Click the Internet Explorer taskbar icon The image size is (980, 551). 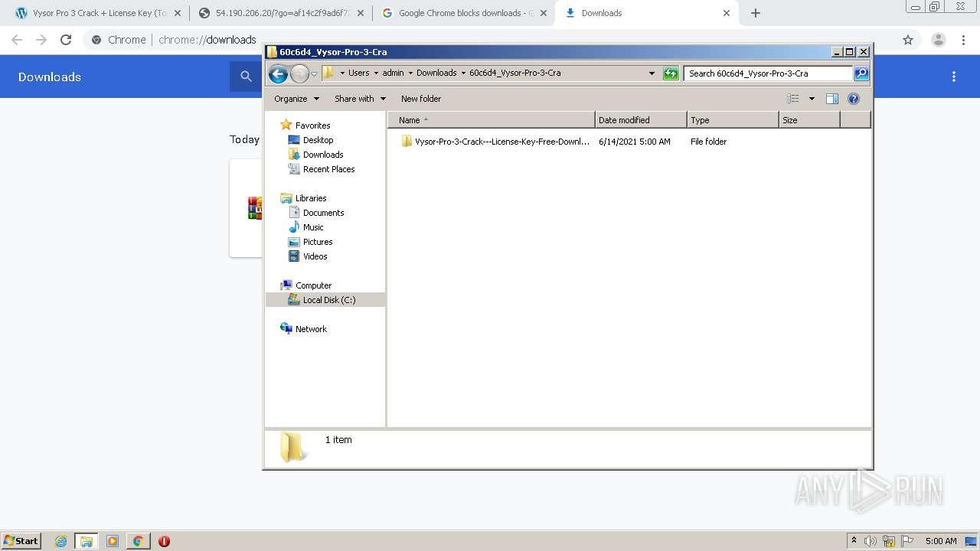pos(60,541)
